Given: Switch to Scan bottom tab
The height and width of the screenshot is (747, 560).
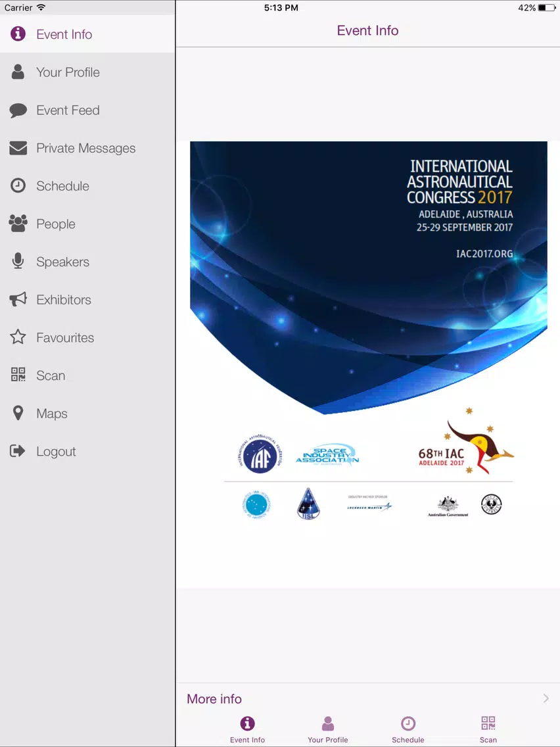Looking at the screenshot, I should [x=488, y=729].
